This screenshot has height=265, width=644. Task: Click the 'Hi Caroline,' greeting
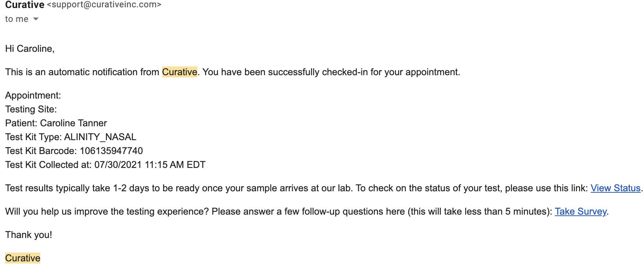pyautogui.click(x=30, y=49)
